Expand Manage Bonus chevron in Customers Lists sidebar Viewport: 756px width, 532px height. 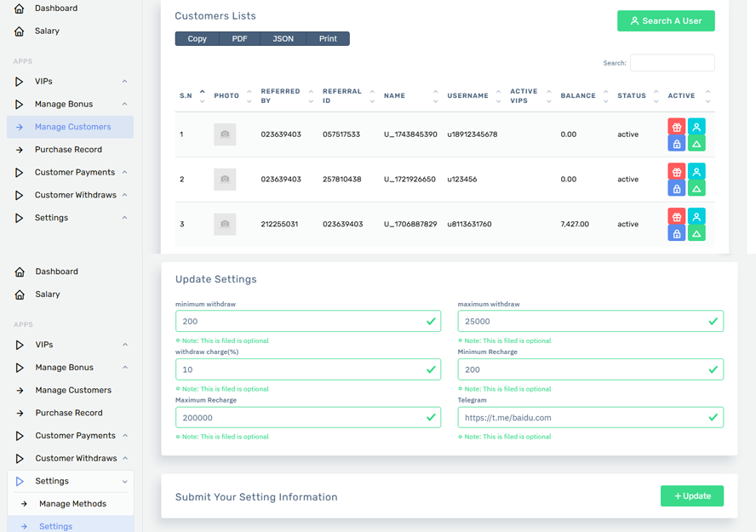(x=124, y=104)
